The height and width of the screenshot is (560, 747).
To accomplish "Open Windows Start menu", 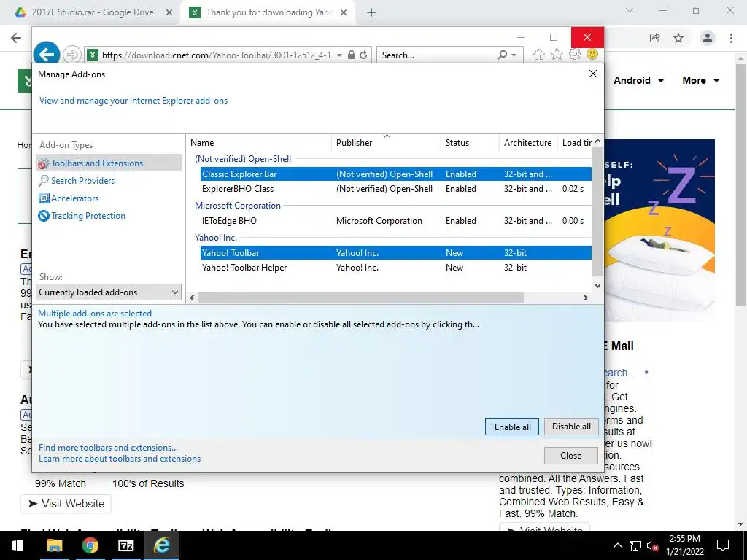I will 18,545.
